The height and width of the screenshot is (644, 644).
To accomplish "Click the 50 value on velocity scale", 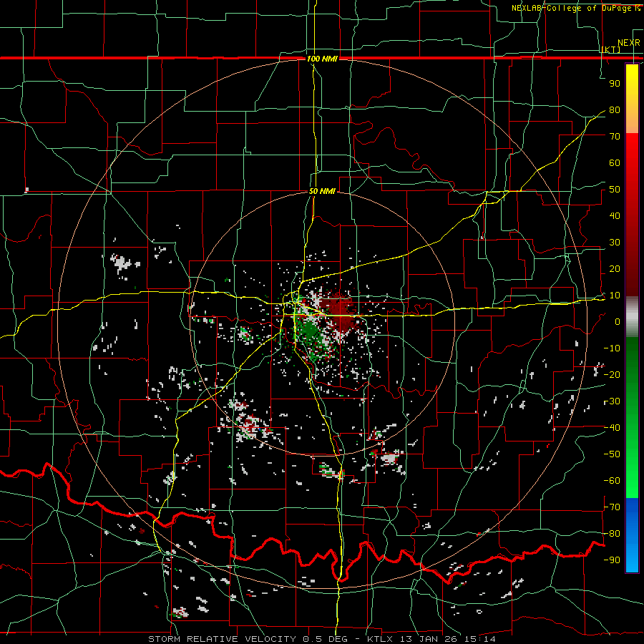I will point(615,190).
